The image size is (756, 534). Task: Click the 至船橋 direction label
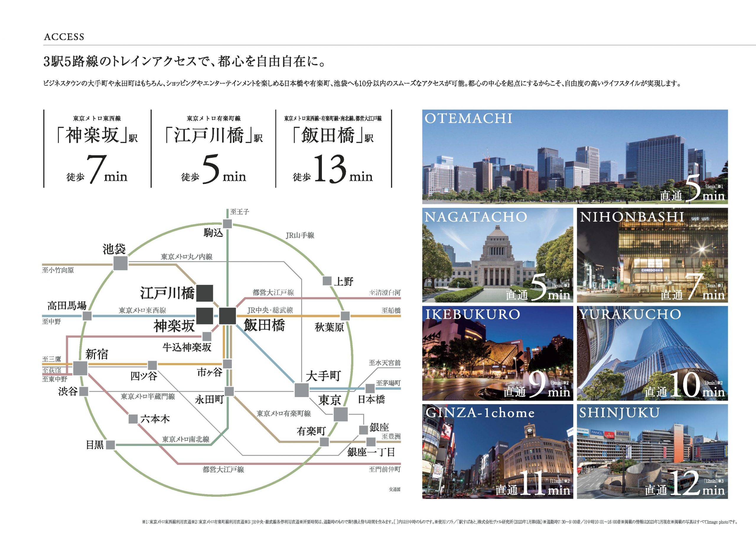391,310
